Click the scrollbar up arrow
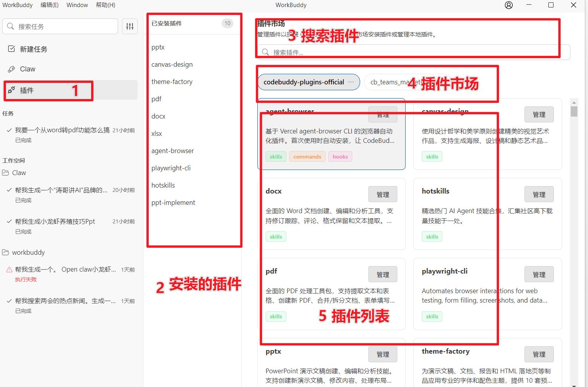 [x=574, y=102]
